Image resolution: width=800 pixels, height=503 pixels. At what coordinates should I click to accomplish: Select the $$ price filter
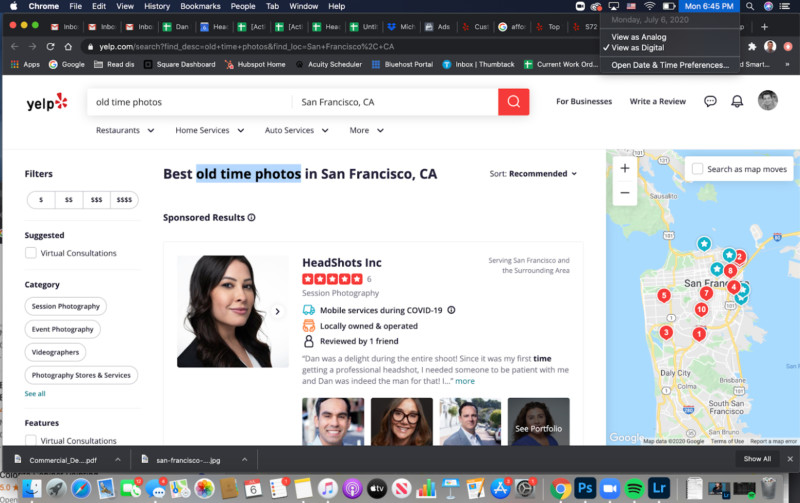(x=69, y=200)
